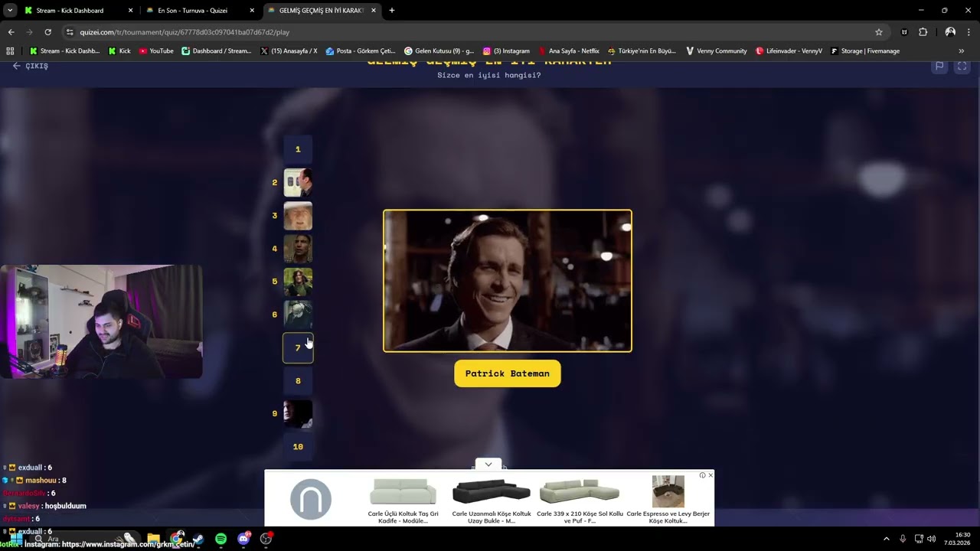Close the furniture advertisement
Screen dimensions: 980x551
[x=710, y=475]
